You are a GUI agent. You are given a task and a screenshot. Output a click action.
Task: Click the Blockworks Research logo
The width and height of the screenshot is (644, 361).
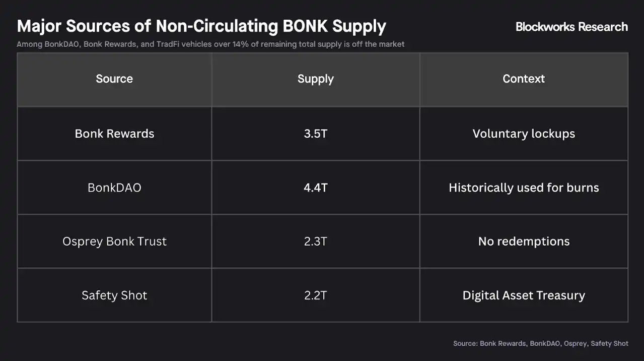[x=571, y=27]
